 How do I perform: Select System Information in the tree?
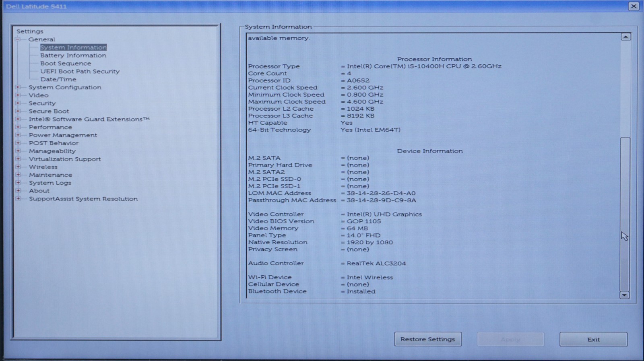coord(73,47)
